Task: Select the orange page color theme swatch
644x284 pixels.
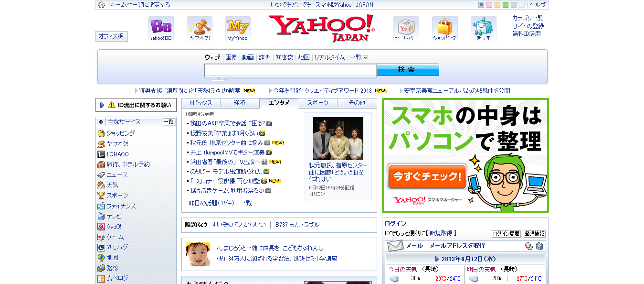Action: 497,5
